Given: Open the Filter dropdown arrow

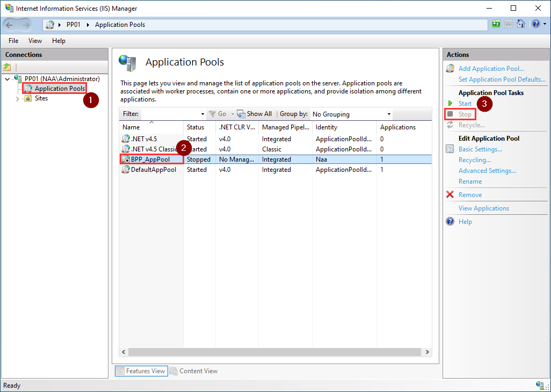Looking at the screenshot, I should coord(202,114).
